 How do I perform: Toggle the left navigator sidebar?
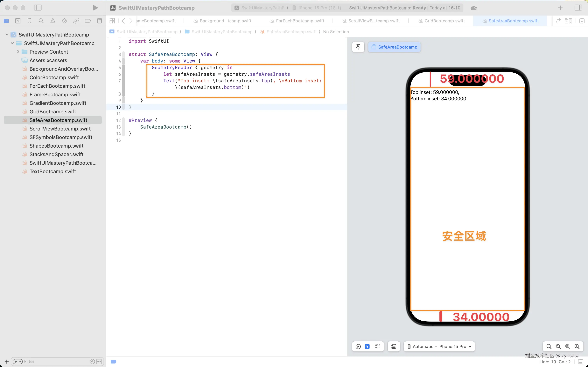pos(38,8)
